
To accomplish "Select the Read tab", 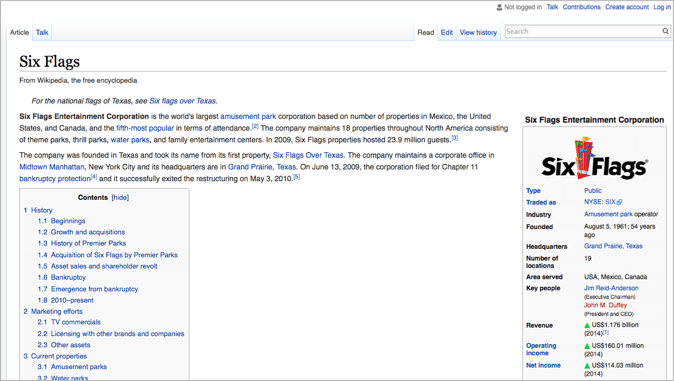I will tap(426, 32).
